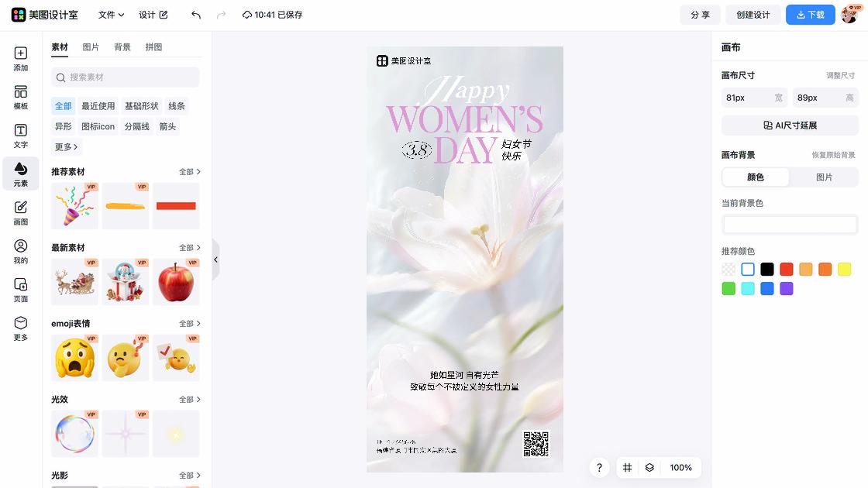The width and height of the screenshot is (868, 488).
Task: Open the 设计 edit menu
Action: tap(153, 15)
